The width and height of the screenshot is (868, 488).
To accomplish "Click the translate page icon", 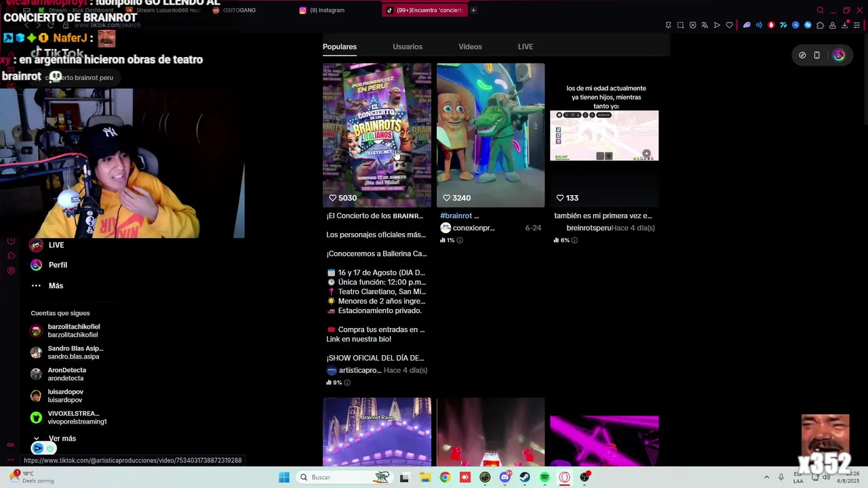I will point(705,25).
